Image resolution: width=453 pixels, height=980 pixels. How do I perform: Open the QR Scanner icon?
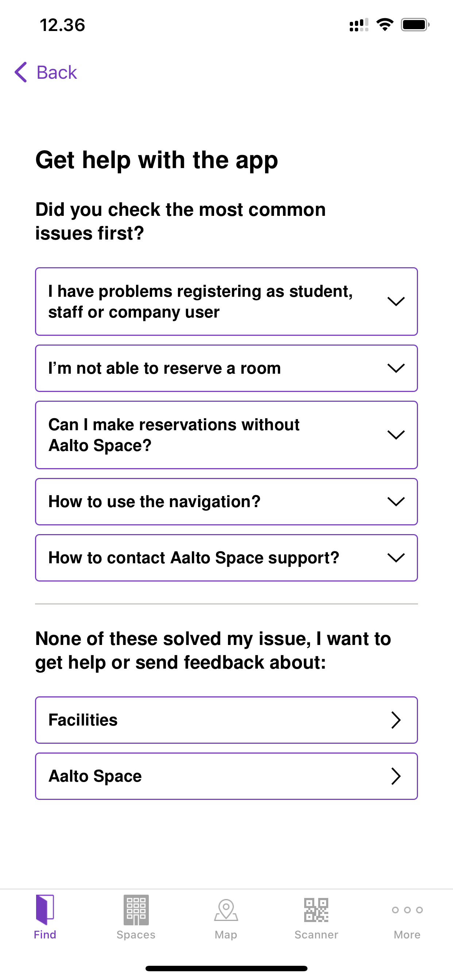point(316,910)
